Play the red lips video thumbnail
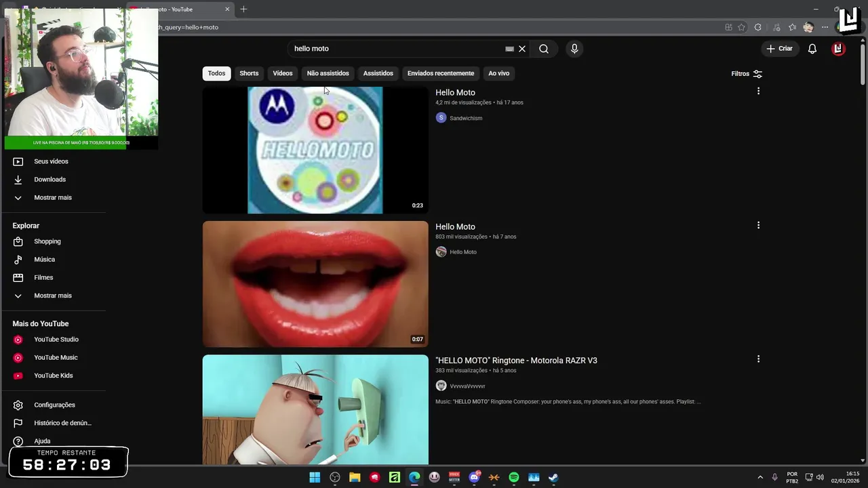The height and width of the screenshot is (488, 868). click(315, 284)
